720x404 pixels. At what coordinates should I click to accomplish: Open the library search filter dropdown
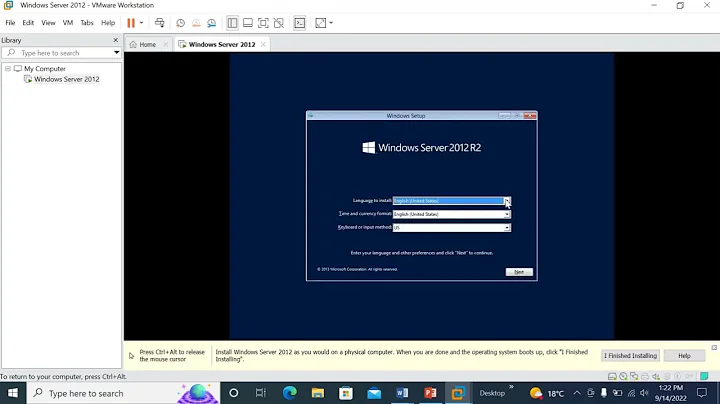[117, 53]
